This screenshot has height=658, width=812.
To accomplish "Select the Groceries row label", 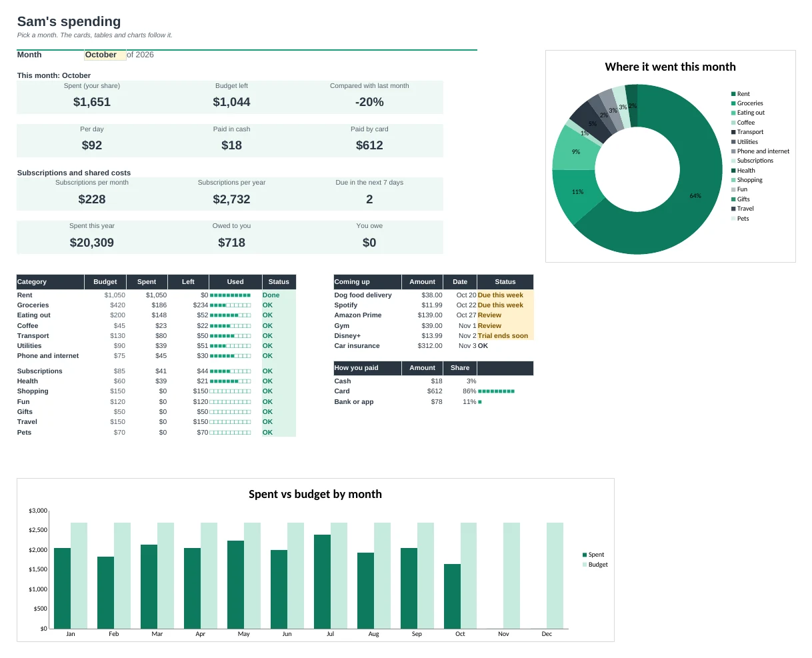I will point(33,305).
